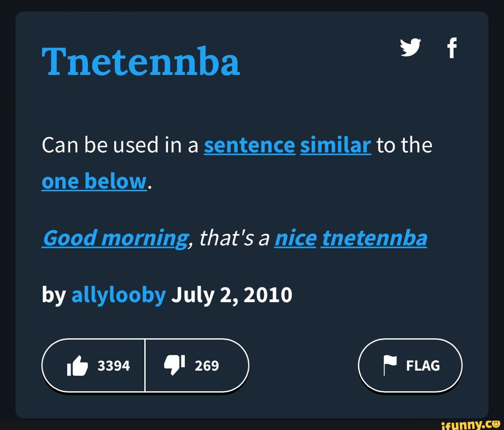Share the definition on Twitter

click(x=411, y=48)
